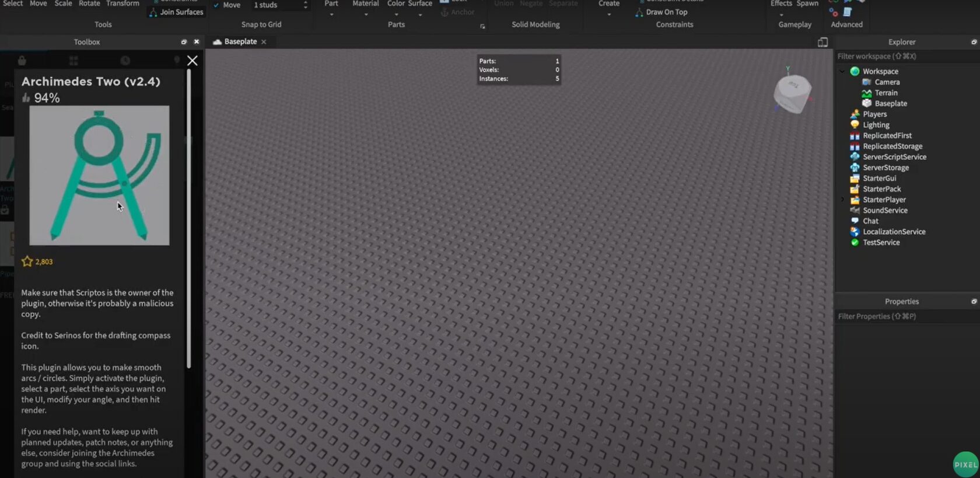Select Baseplate in Explorer tree
This screenshot has width=980, height=478.
coord(891,103)
